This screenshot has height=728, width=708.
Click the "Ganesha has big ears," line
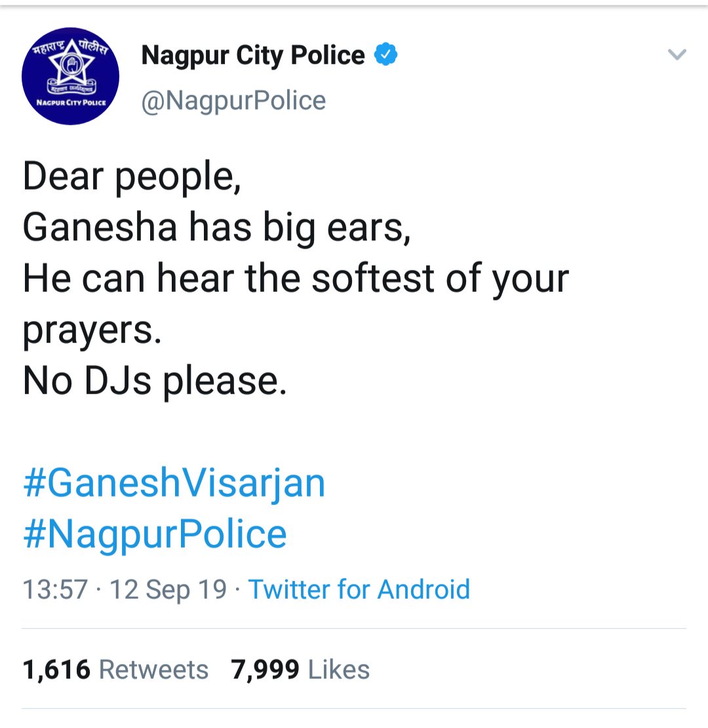(217, 228)
